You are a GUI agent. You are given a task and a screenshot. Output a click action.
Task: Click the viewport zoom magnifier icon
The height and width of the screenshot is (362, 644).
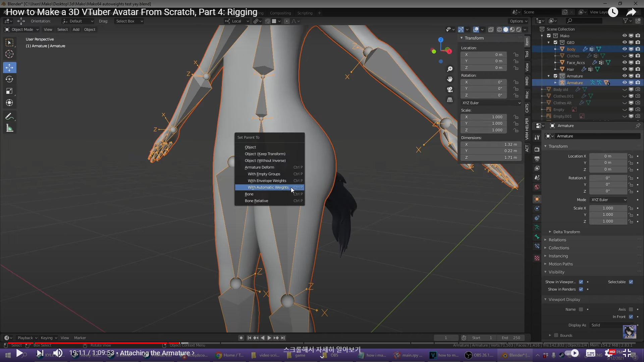tap(450, 69)
